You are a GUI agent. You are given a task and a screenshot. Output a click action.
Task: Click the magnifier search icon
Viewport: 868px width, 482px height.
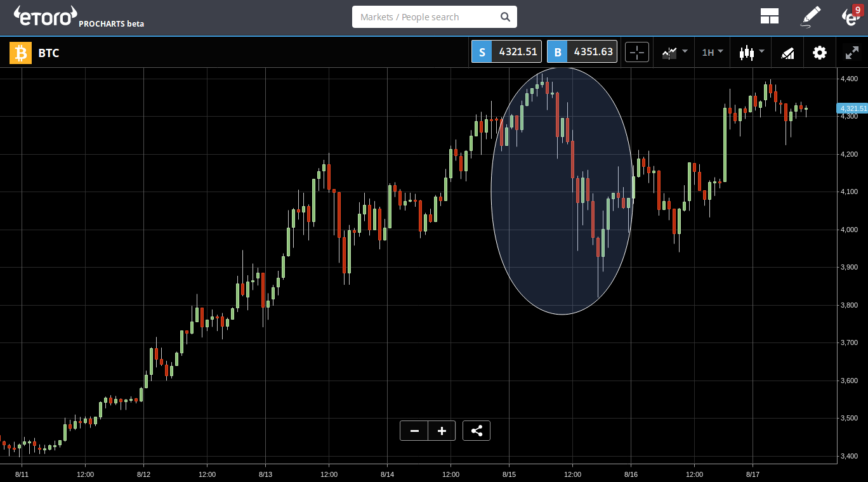click(x=505, y=17)
